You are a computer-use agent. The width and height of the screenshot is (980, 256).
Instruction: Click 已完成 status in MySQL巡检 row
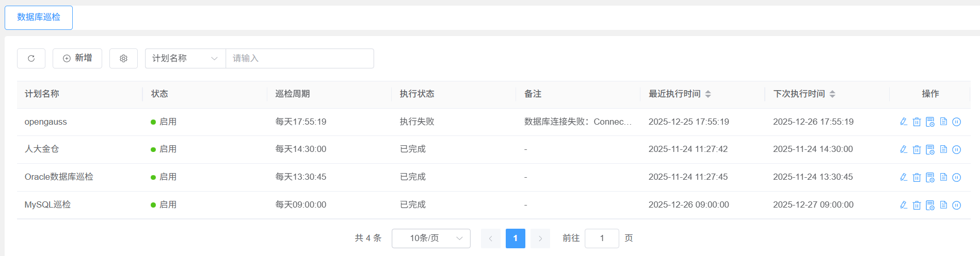(413, 204)
